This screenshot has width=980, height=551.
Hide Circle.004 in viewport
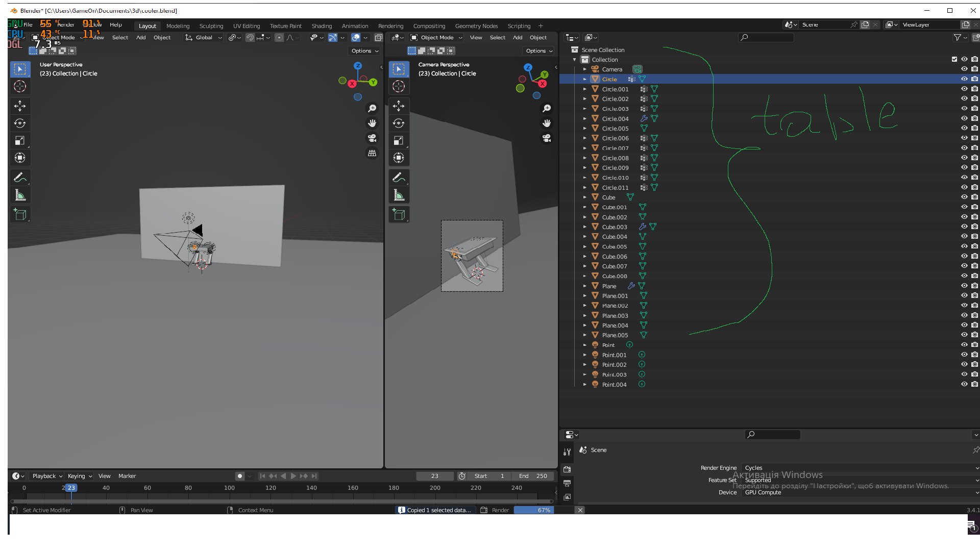[964, 118]
